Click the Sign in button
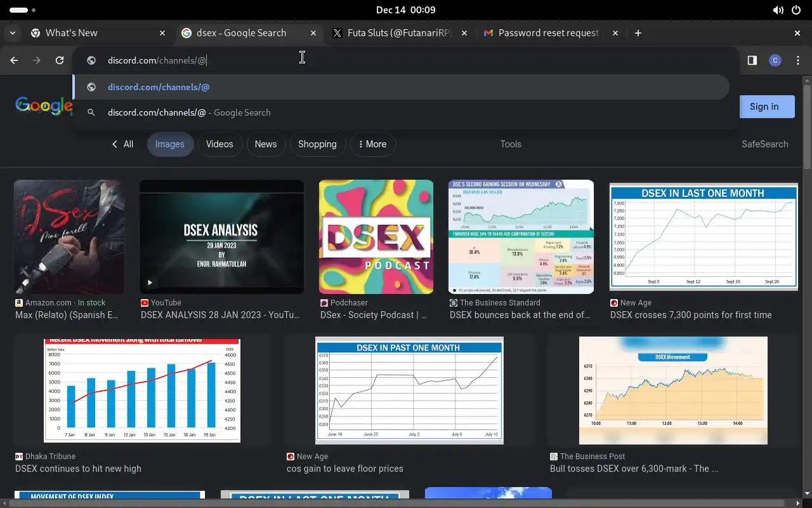 coord(764,107)
